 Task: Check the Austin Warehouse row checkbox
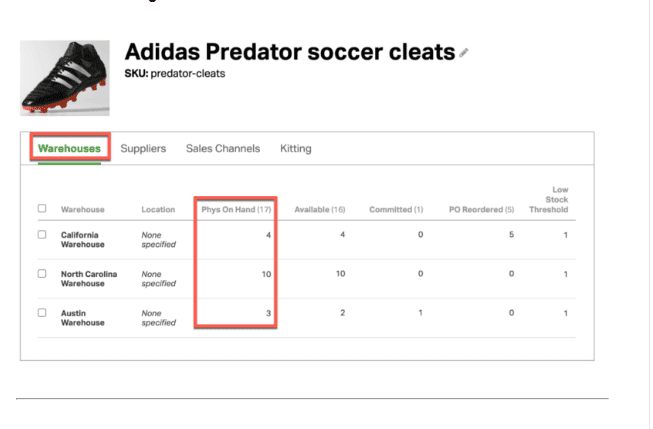tap(42, 313)
